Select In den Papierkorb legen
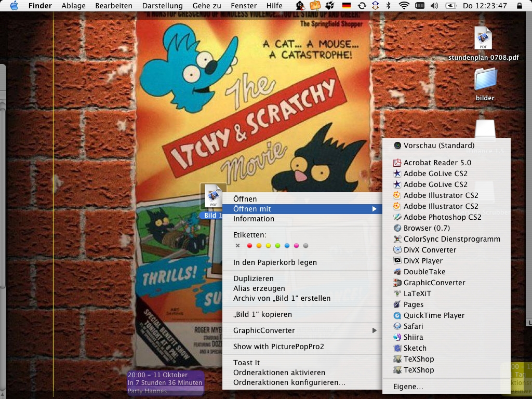 (302, 262)
